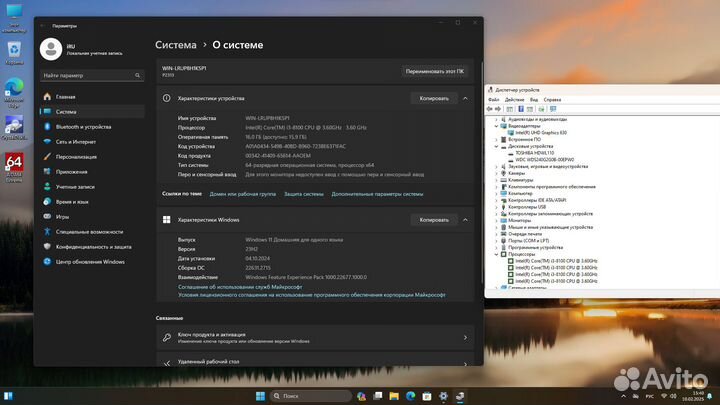Viewport: 720px width, 405px height.
Task: Click the Back arrow in Device Manager toolbar
Action: click(489, 109)
